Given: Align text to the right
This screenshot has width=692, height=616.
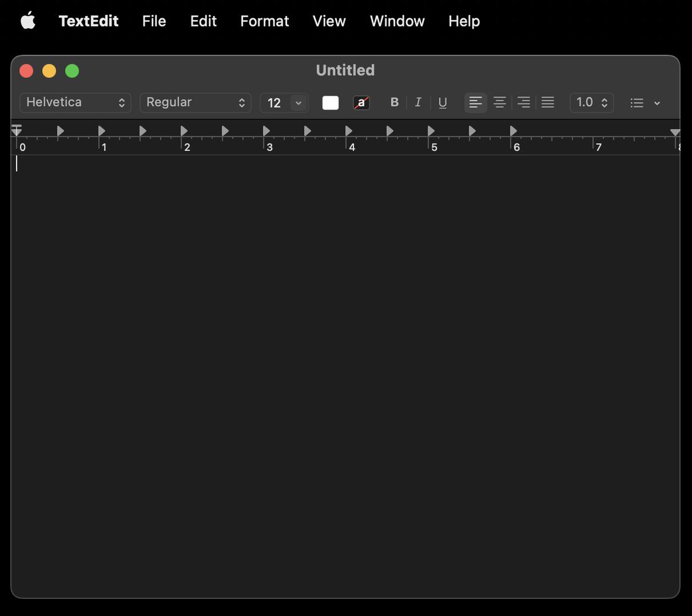Looking at the screenshot, I should pyautogui.click(x=524, y=103).
